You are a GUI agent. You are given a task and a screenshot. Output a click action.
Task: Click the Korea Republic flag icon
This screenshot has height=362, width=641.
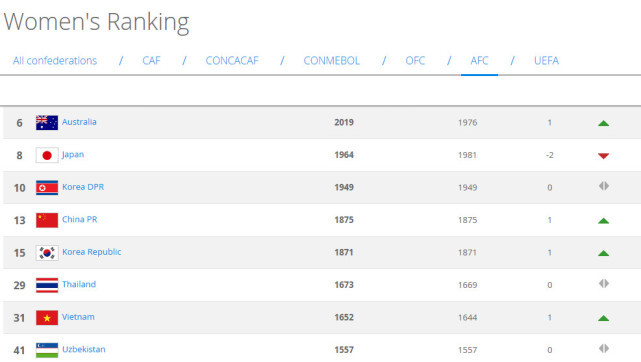pyautogui.click(x=47, y=253)
